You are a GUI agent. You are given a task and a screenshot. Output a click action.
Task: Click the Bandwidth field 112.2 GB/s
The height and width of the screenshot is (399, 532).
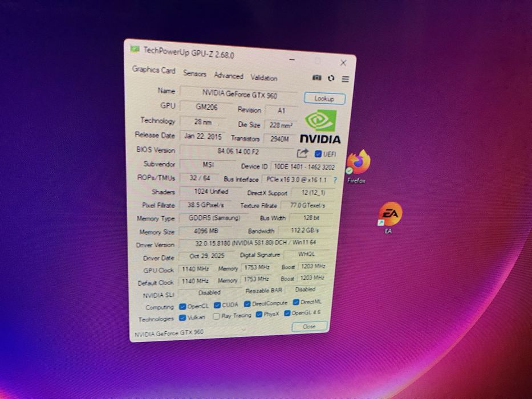pos(304,230)
